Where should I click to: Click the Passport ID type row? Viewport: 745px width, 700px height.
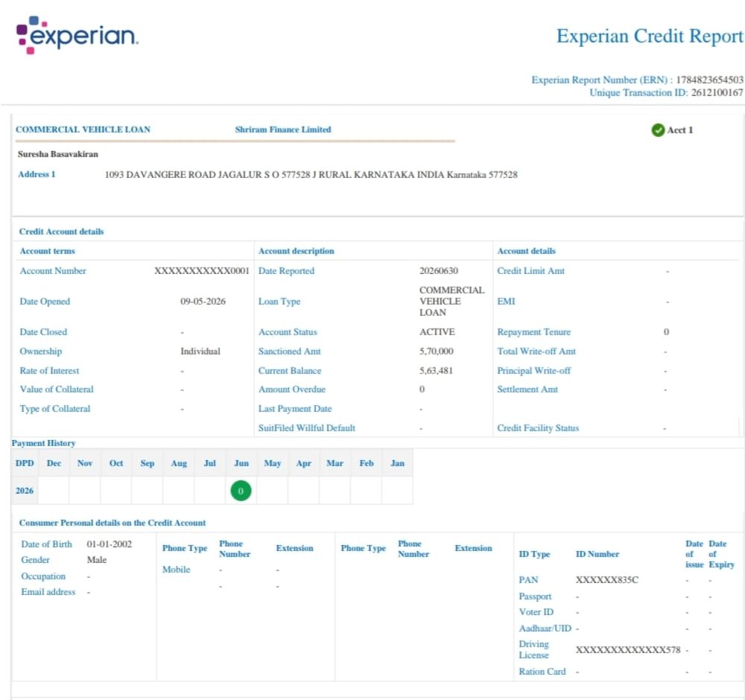tap(535, 596)
